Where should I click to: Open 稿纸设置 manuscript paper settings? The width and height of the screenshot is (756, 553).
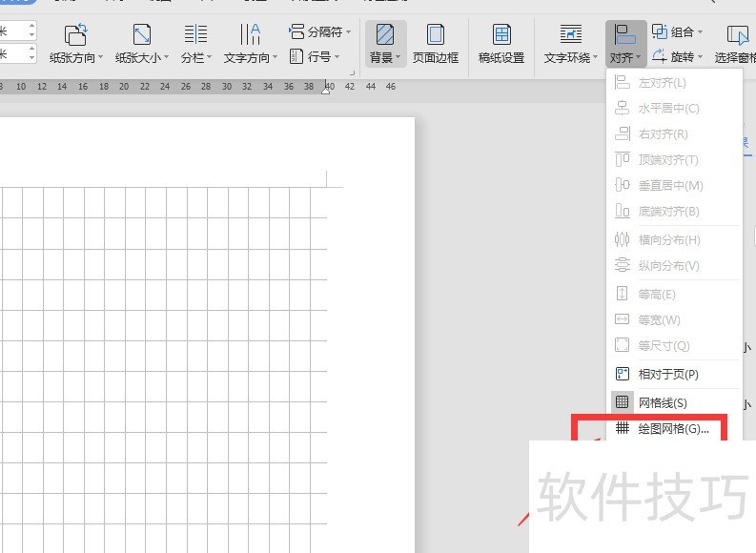(501, 44)
